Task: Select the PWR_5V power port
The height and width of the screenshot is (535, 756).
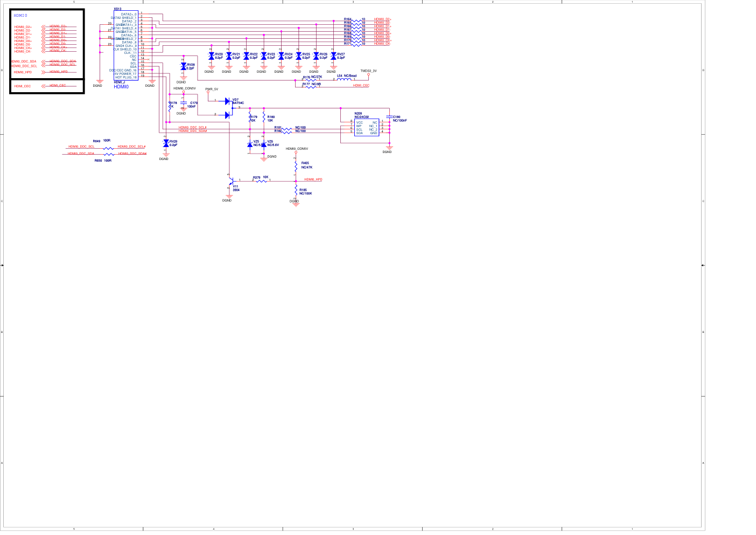Action: point(208,91)
